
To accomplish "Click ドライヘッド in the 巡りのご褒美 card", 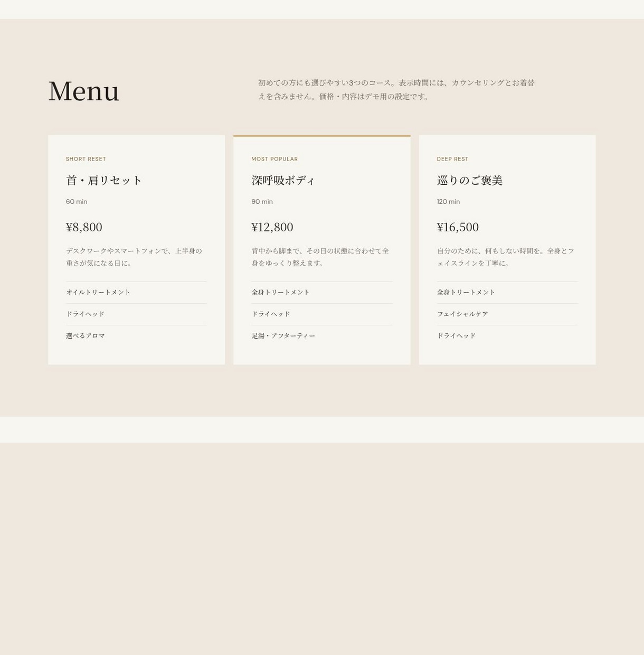I will pos(457,335).
